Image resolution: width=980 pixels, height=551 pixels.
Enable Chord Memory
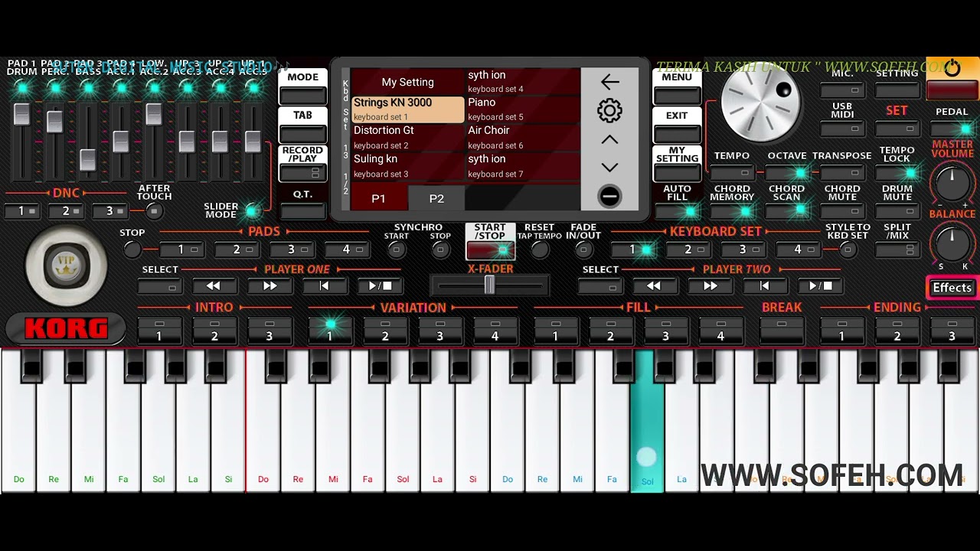[732, 210]
